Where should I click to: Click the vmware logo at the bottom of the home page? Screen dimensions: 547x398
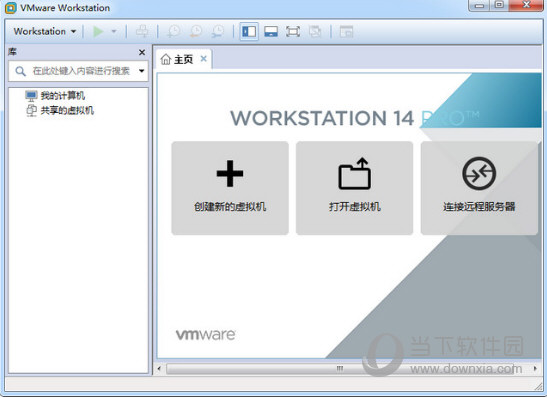click(205, 335)
